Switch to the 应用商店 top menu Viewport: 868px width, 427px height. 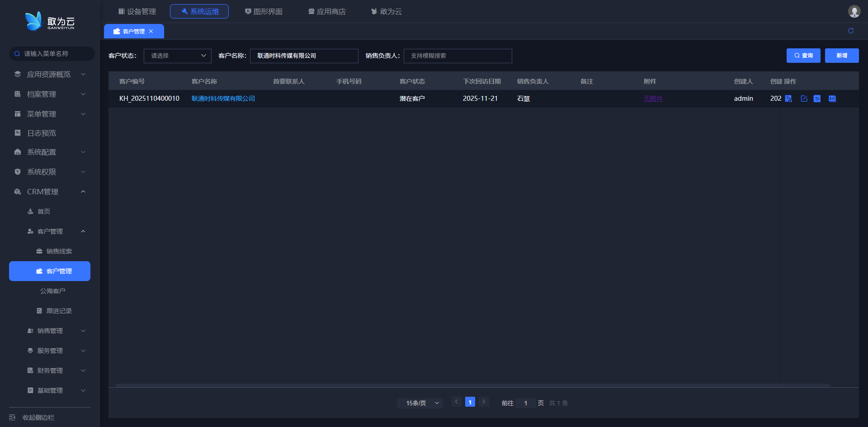[x=327, y=11]
